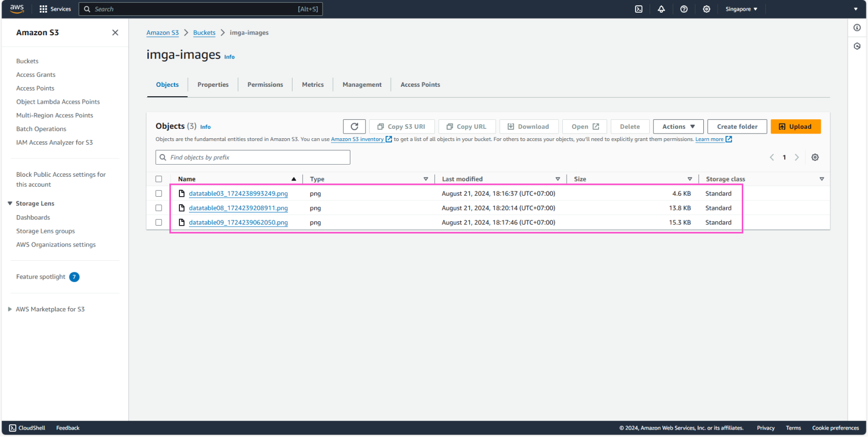Launch CloudShell from top navigation bar
The width and height of the screenshot is (868, 437).
point(639,9)
